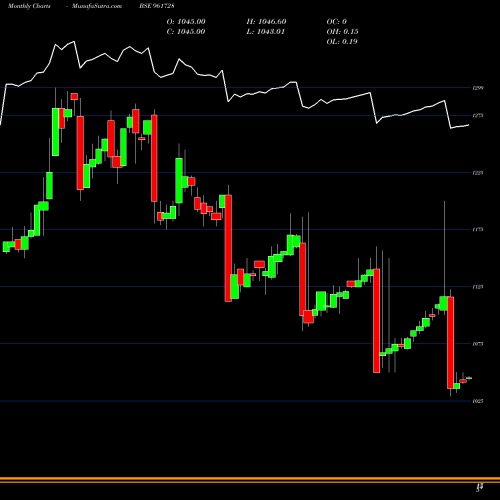Click the "MunafaSutra.com" label
Image resolution: width=500 pixels, height=500 pixels.
pos(97,6)
